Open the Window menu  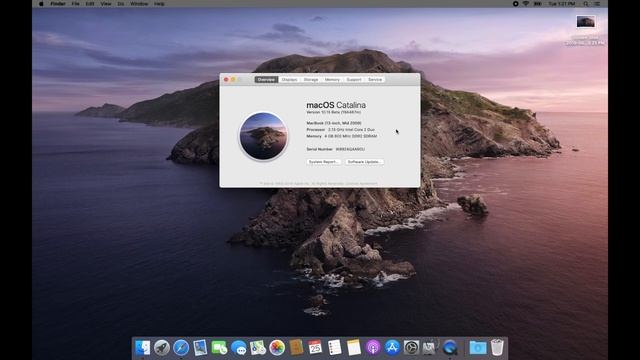[139, 4]
